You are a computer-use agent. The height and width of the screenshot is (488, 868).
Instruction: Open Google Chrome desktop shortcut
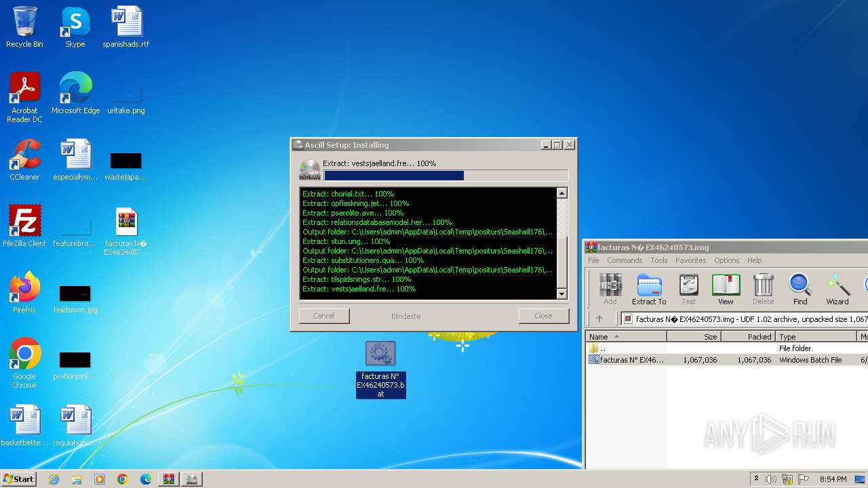[x=24, y=363]
